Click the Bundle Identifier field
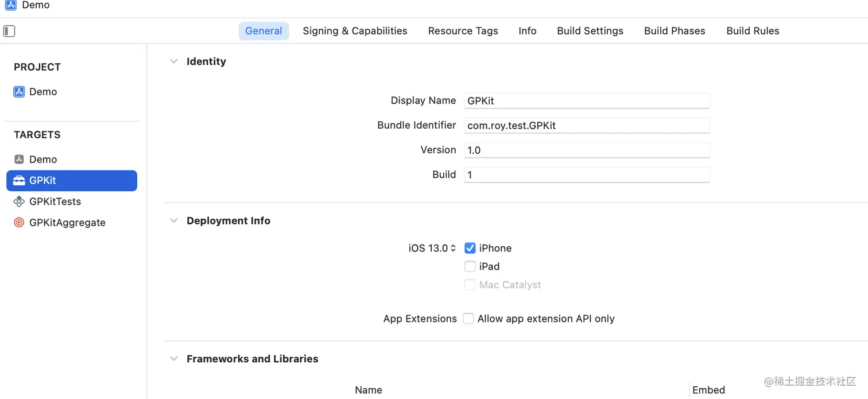The height and width of the screenshot is (399, 868). coord(587,125)
